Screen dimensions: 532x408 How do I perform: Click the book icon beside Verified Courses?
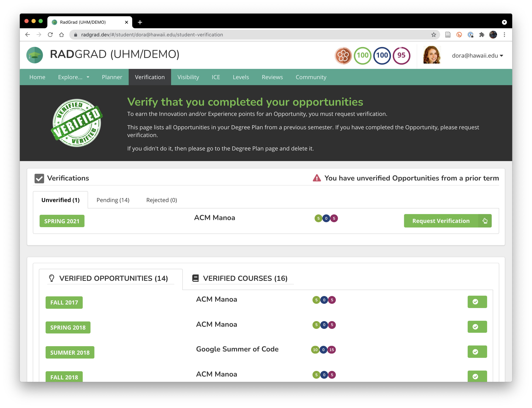[x=195, y=278]
